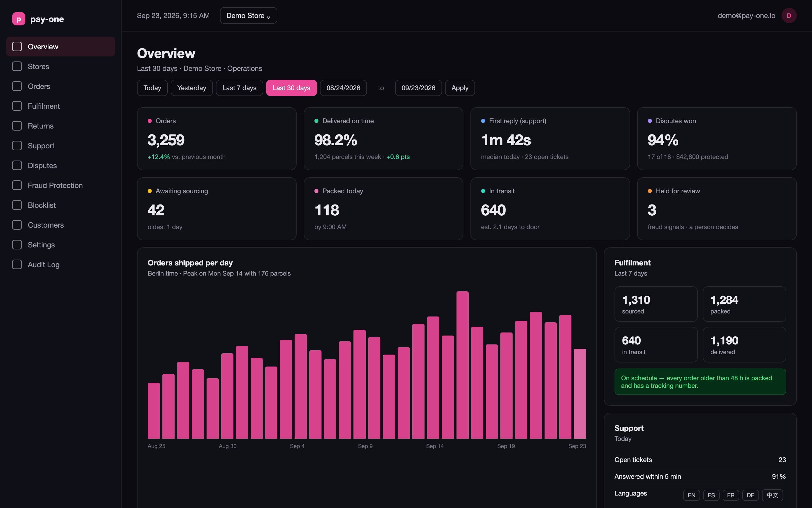Click the Support sidebar icon
812x508 pixels.
click(17, 146)
